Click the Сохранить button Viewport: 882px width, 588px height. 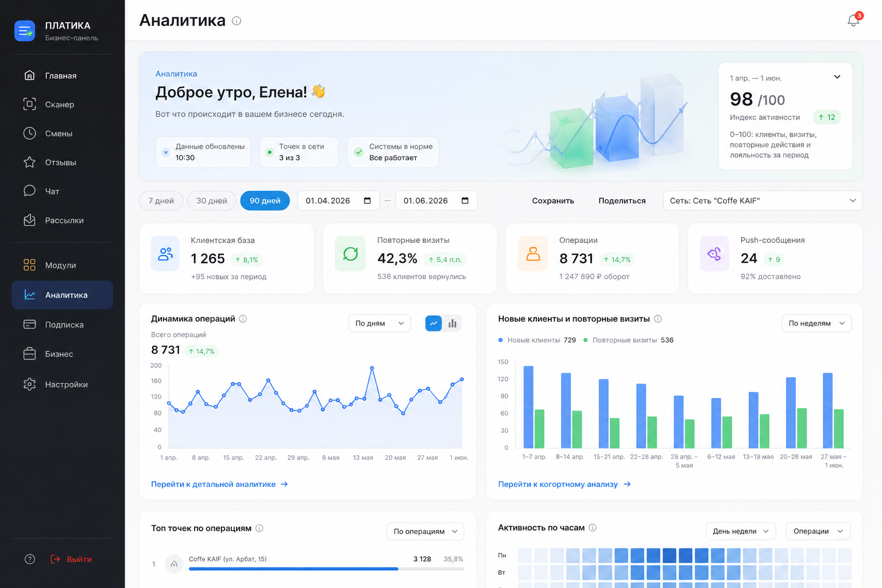coord(553,200)
